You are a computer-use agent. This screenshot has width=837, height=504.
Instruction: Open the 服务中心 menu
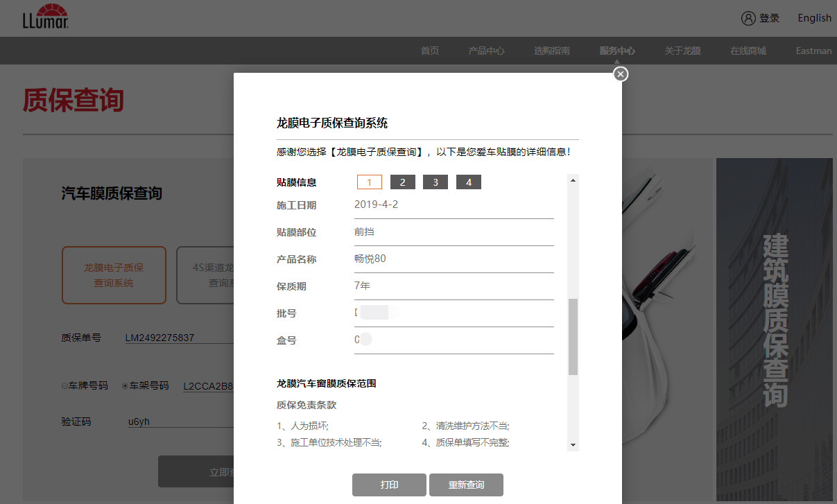coord(617,51)
